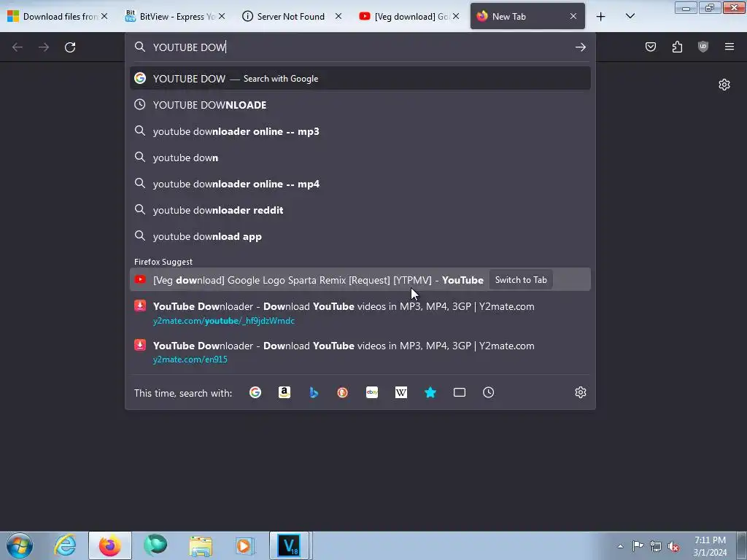The height and width of the screenshot is (560, 747).
Task: Search open tabs with the tab icon
Action: 460,392
